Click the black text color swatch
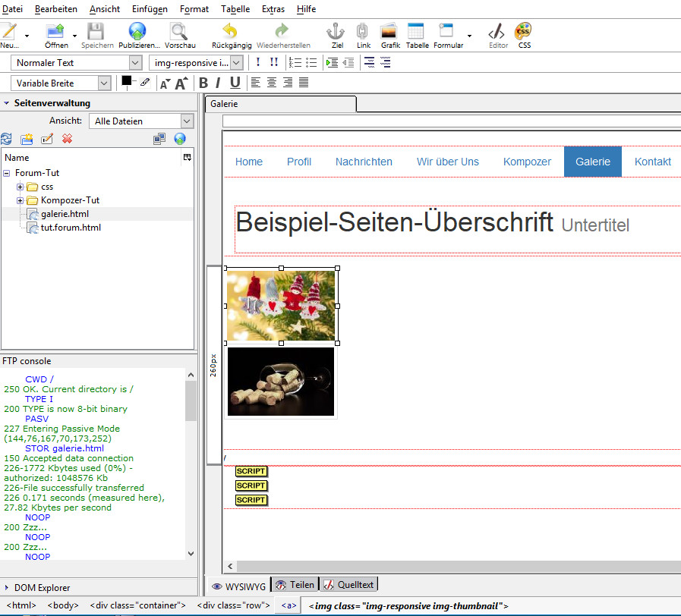 coord(126,80)
